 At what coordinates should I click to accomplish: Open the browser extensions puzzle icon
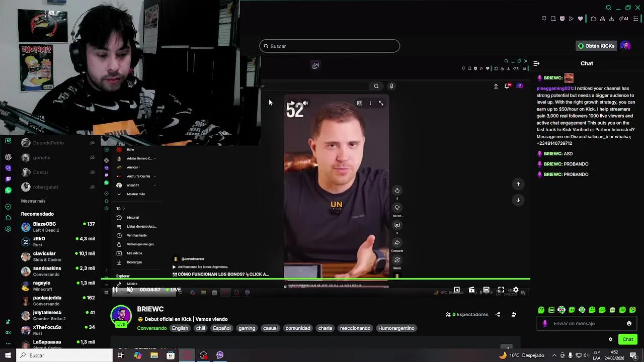tap(593, 19)
